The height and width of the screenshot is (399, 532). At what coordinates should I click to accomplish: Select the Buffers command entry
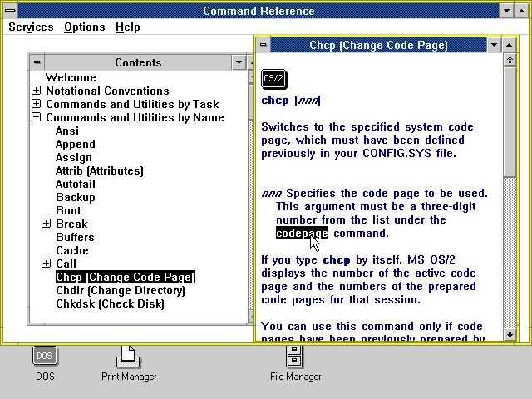click(x=75, y=237)
